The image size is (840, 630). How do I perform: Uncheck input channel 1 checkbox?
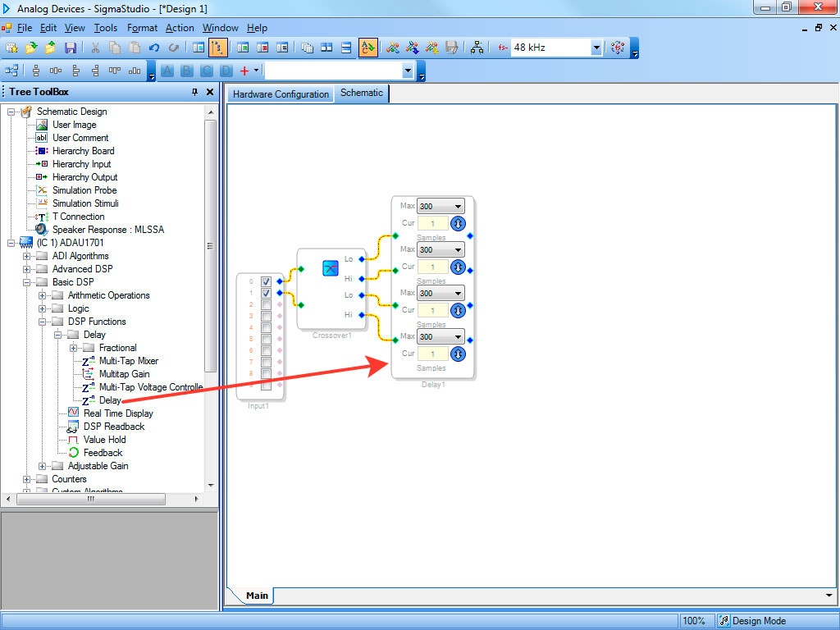tap(266, 293)
